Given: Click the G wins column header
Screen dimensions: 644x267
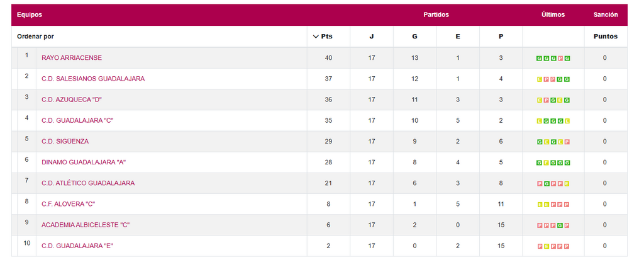Looking at the screenshot, I should click(414, 37).
